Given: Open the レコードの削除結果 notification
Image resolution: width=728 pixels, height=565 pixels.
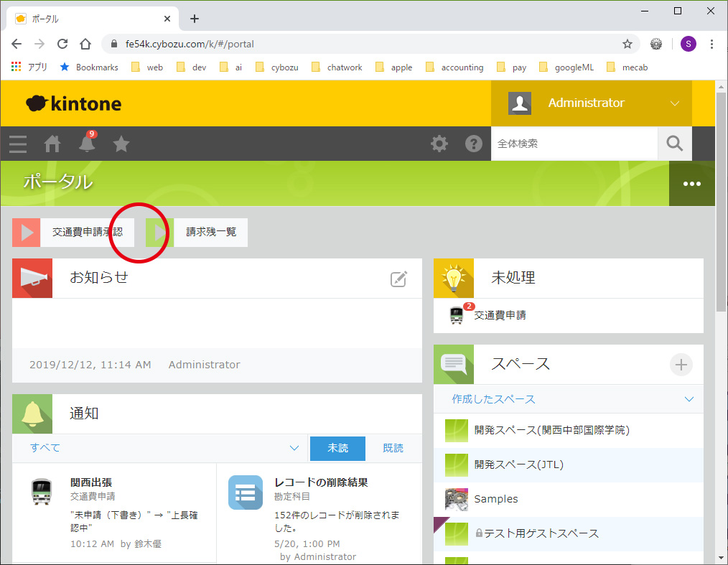Looking at the screenshot, I should pyautogui.click(x=319, y=513).
